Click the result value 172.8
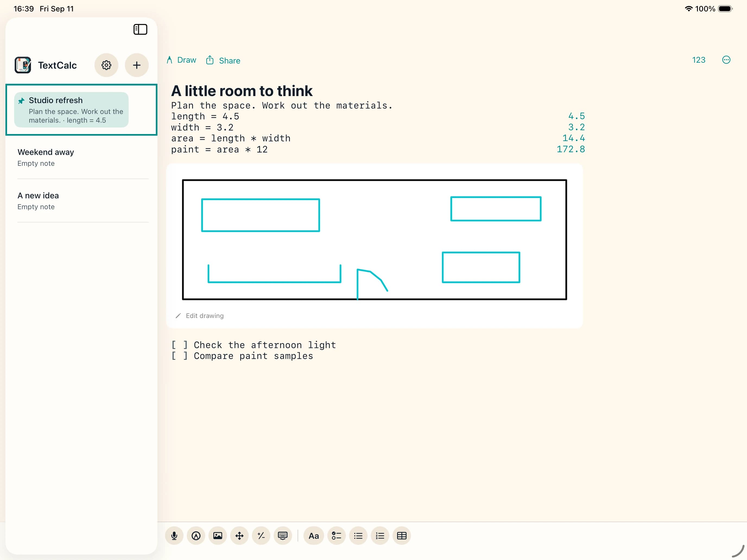This screenshot has height=560, width=747. pos(571,149)
